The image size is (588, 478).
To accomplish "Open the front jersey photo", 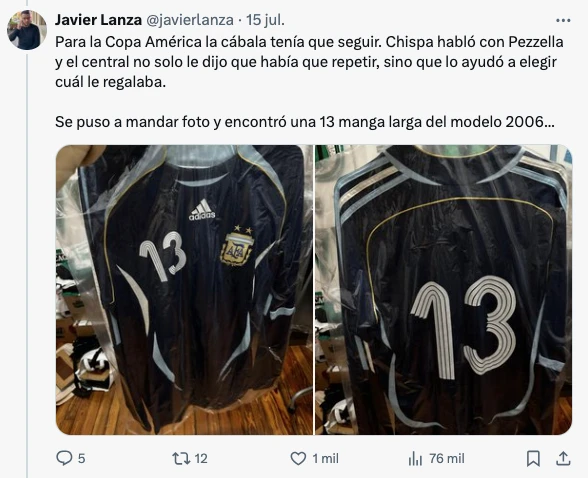I will [184, 290].
